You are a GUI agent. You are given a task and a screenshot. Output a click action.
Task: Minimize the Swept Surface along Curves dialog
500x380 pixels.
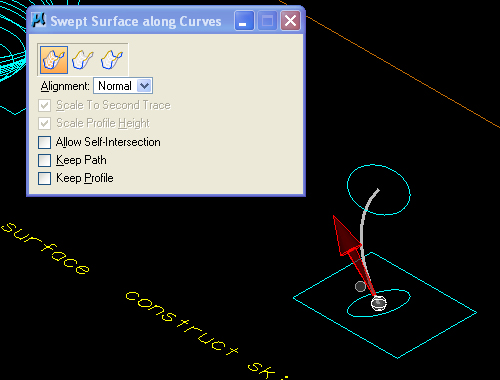pos(244,21)
